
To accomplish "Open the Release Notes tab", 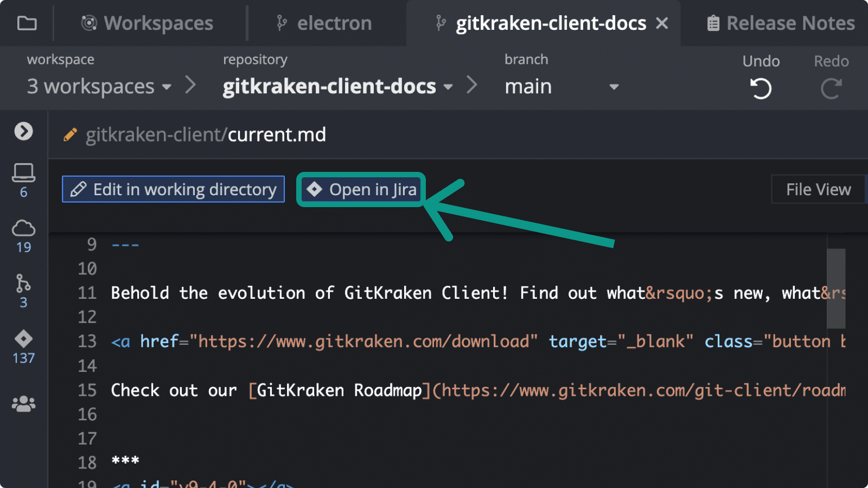I will coord(781,23).
